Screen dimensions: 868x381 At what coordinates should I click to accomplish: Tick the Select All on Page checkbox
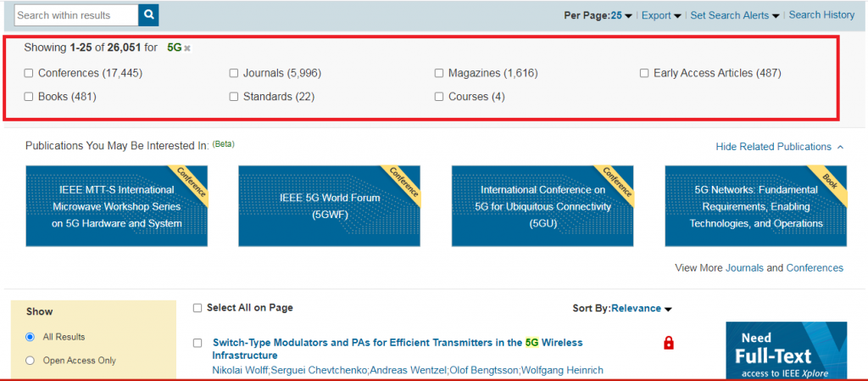tap(198, 309)
